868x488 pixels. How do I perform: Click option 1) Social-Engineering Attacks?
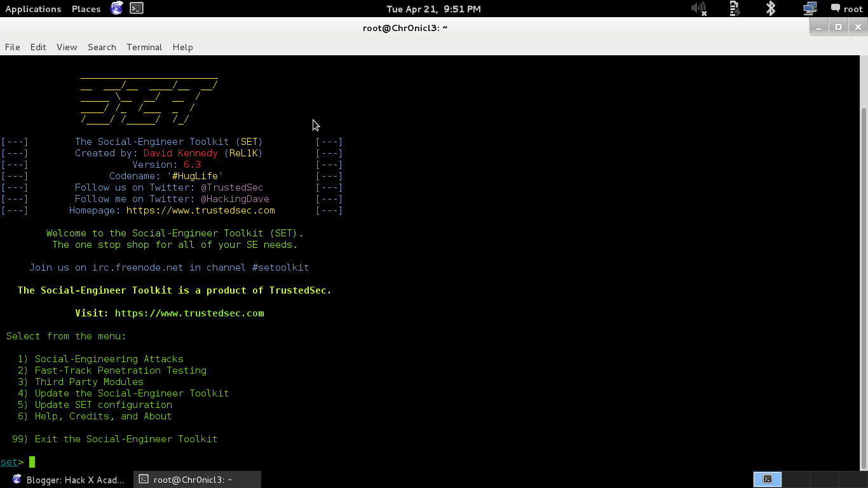coord(101,359)
